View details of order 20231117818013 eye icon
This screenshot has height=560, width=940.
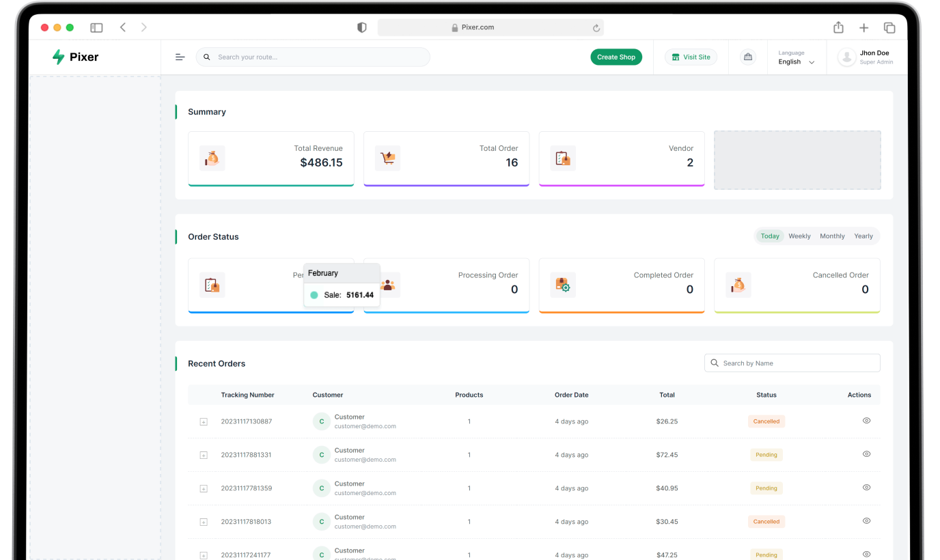(866, 521)
